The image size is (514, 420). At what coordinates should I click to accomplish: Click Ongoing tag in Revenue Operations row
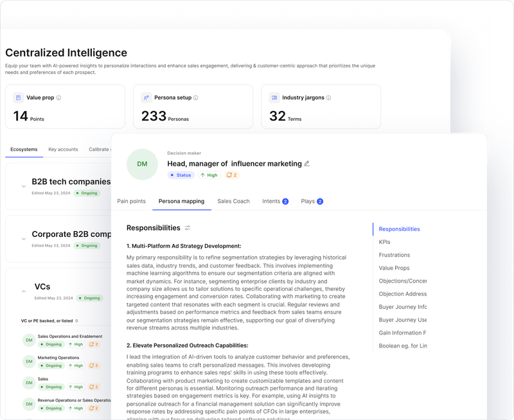(x=51, y=408)
